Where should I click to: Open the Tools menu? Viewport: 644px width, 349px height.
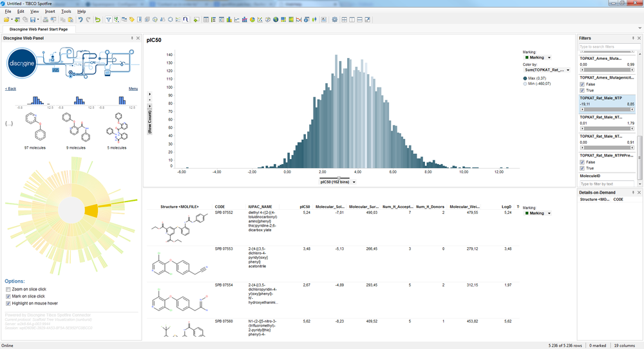click(x=66, y=12)
